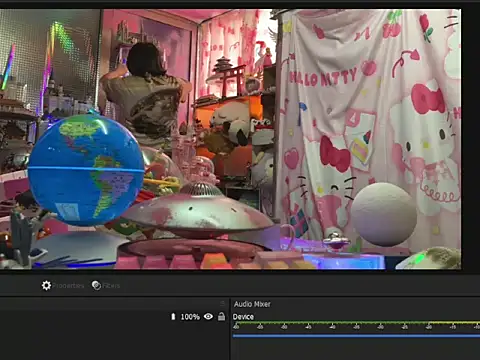Click the Device audio level meter
This screenshot has height=360, width=480.
[356, 325]
